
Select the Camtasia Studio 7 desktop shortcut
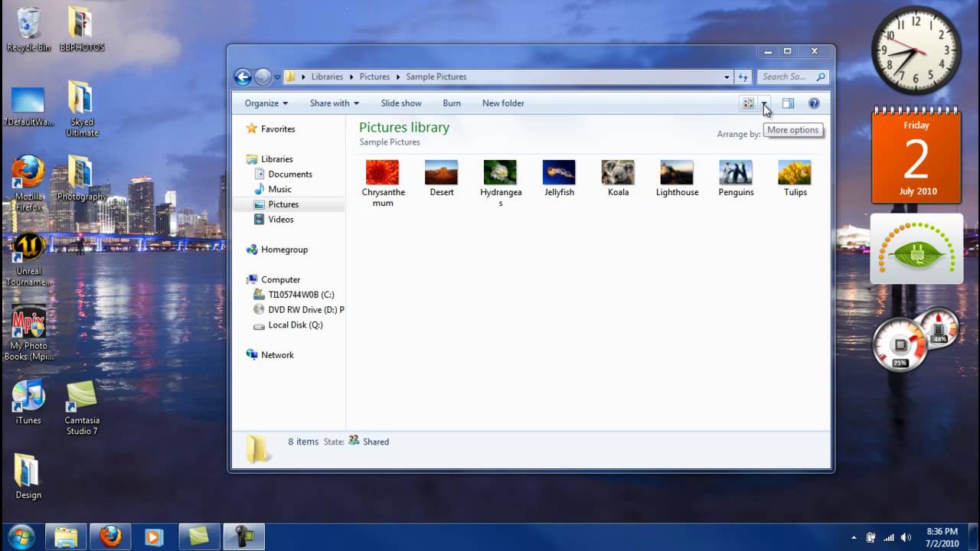[82, 408]
